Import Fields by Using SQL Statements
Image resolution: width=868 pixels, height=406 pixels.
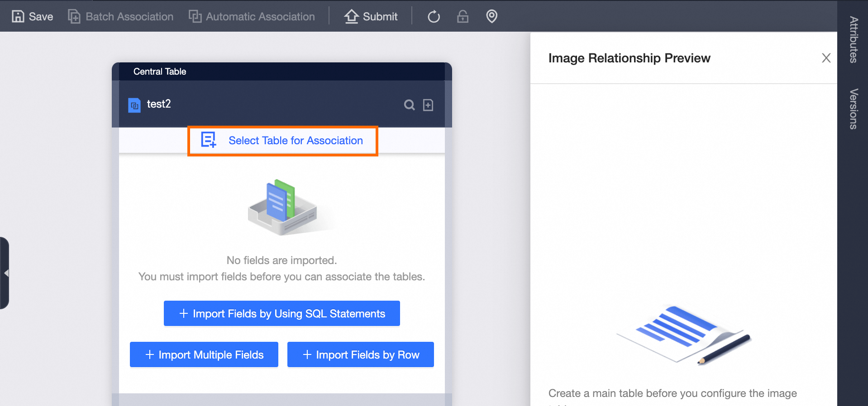(282, 313)
